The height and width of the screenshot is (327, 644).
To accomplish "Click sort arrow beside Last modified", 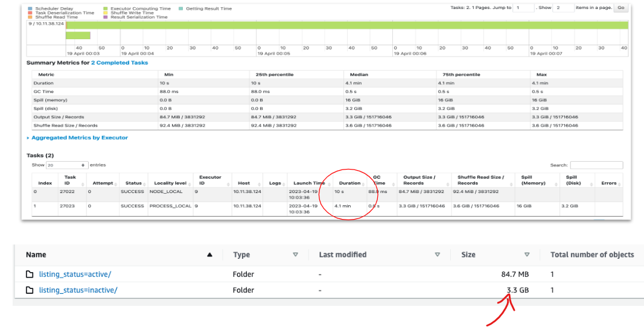I will [x=437, y=255].
